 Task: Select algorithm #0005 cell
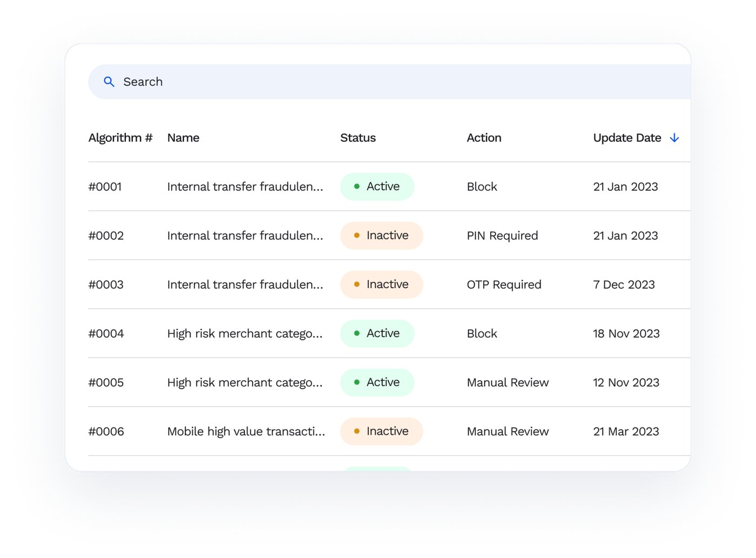pos(106,383)
